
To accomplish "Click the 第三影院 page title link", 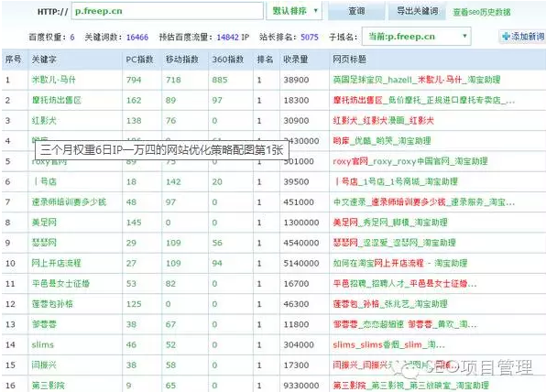I will click(411, 385).
